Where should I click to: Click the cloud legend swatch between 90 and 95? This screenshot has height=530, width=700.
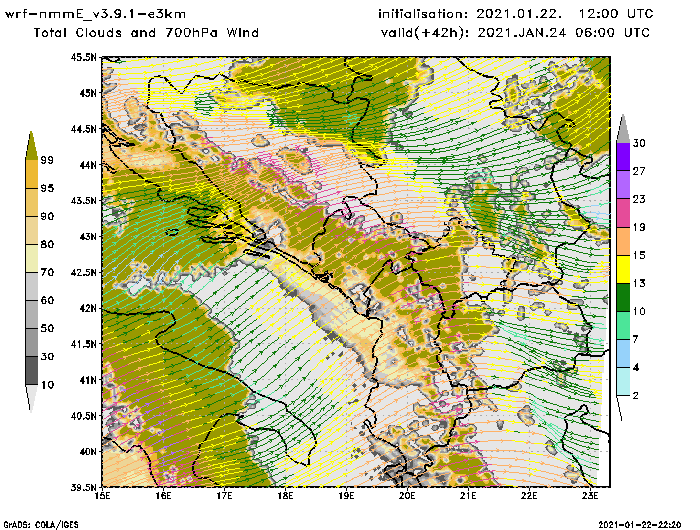tap(31, 202)
